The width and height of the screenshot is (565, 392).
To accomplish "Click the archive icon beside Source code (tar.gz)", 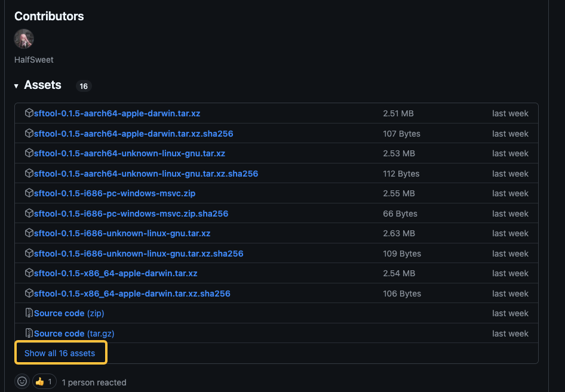I will [x=29, y=334].
